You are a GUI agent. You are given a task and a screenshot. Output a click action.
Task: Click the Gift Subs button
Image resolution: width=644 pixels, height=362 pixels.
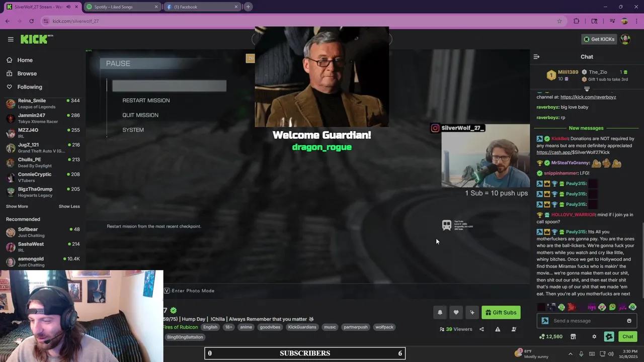point(501,313)
